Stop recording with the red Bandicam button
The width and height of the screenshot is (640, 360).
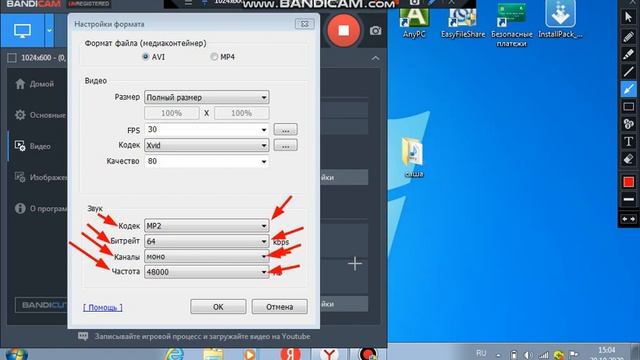343,30
